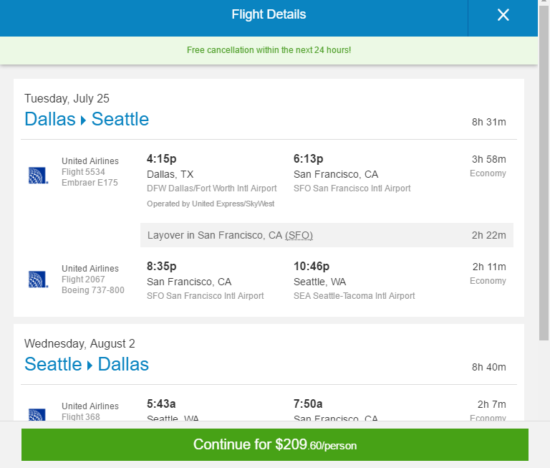This screenshot has height=468, width=550.
Task: Click the arrow between Dallas and Seattle
Action: [x=83, y=120]
